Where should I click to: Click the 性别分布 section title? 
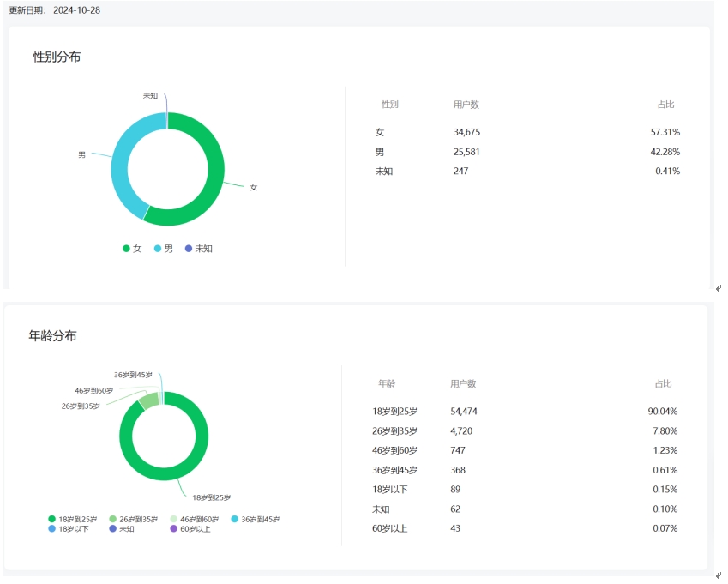57,57
